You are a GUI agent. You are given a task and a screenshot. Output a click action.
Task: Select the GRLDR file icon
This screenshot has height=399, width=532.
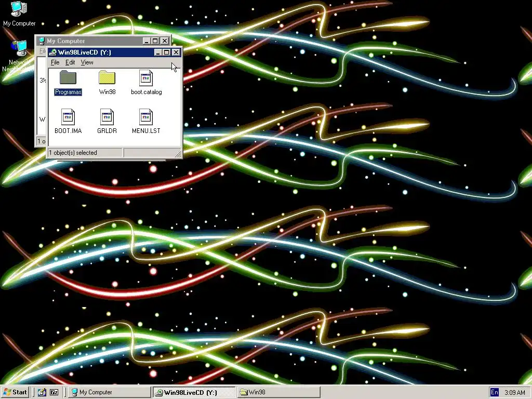[x=107, y=117]
